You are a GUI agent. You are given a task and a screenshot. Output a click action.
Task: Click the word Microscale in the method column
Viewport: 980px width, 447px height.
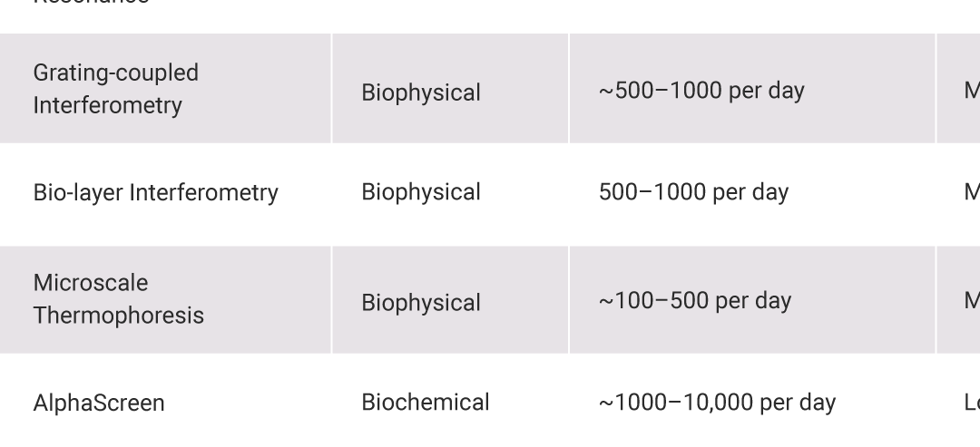pyautogui.click(x=91, y=283)
